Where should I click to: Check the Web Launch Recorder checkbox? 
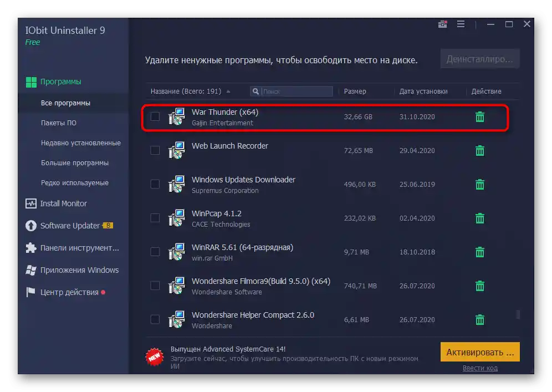point(155,150)
